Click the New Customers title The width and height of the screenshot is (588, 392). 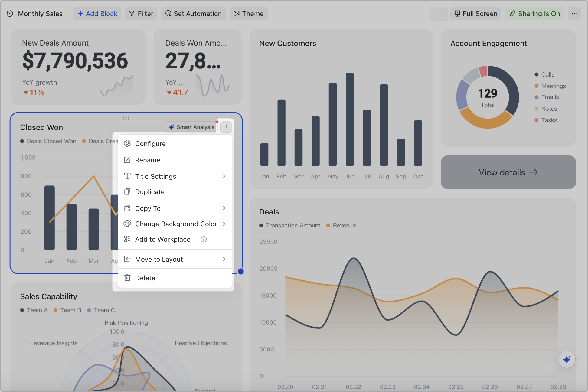[x=288, y=43]
